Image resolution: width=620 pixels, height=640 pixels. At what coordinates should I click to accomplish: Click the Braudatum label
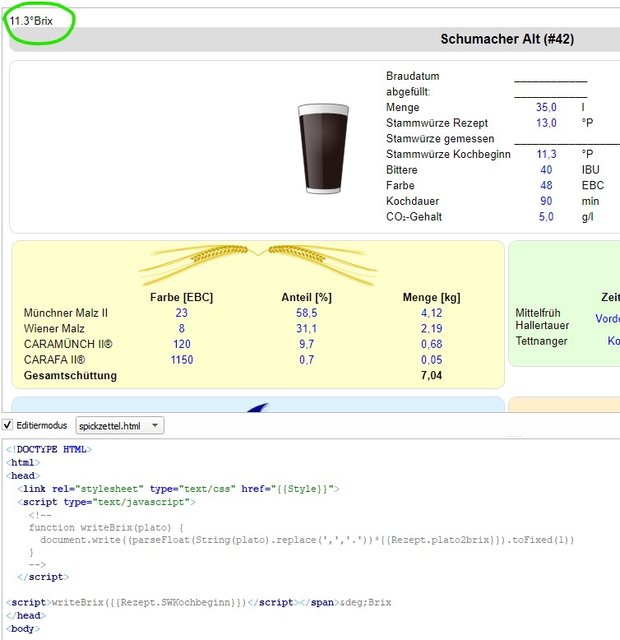(x=413, y=76)
